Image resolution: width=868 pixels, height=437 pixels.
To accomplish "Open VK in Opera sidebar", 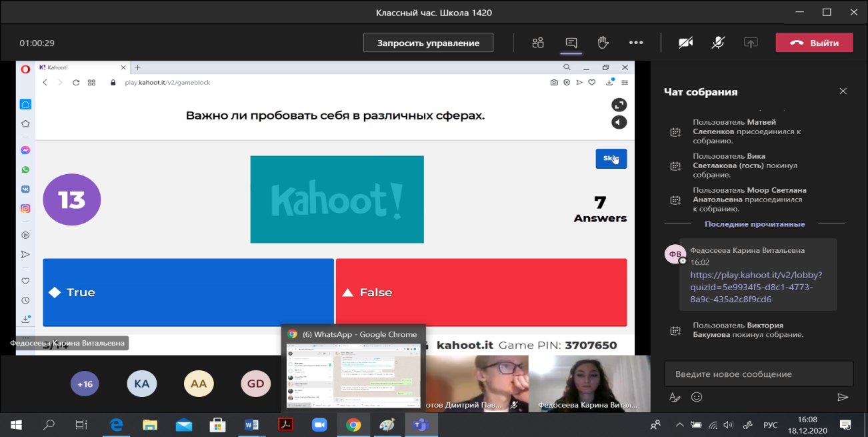I will tap(25, 189).
